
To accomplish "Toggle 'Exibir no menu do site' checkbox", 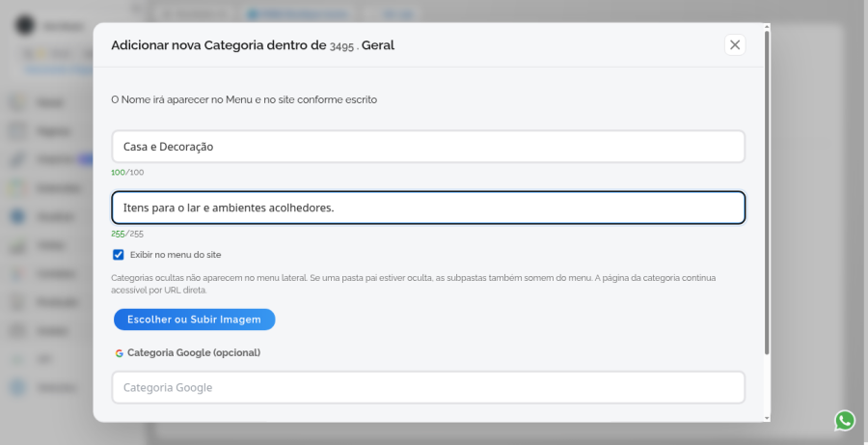I will 119,255.
